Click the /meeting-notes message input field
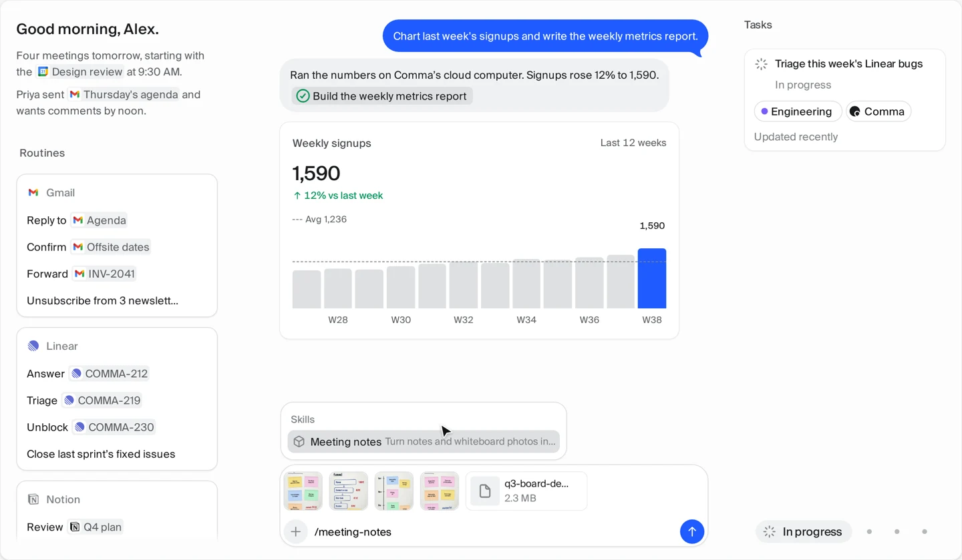Screen dimensions: 962x560 coord(493,531)
